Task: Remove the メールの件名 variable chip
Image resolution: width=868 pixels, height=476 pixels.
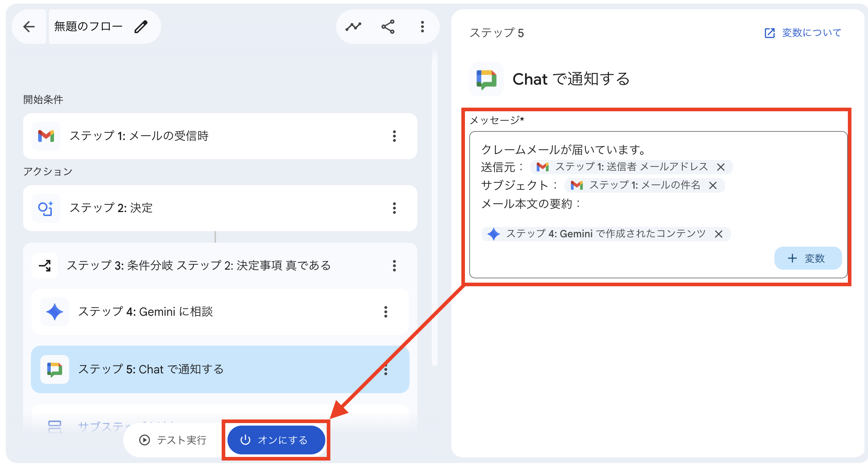Action: pos(713,185)
